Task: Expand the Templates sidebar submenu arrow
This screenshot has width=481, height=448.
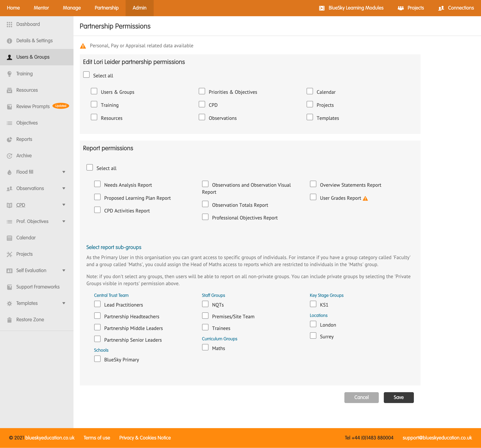Action: coord(64,303)
